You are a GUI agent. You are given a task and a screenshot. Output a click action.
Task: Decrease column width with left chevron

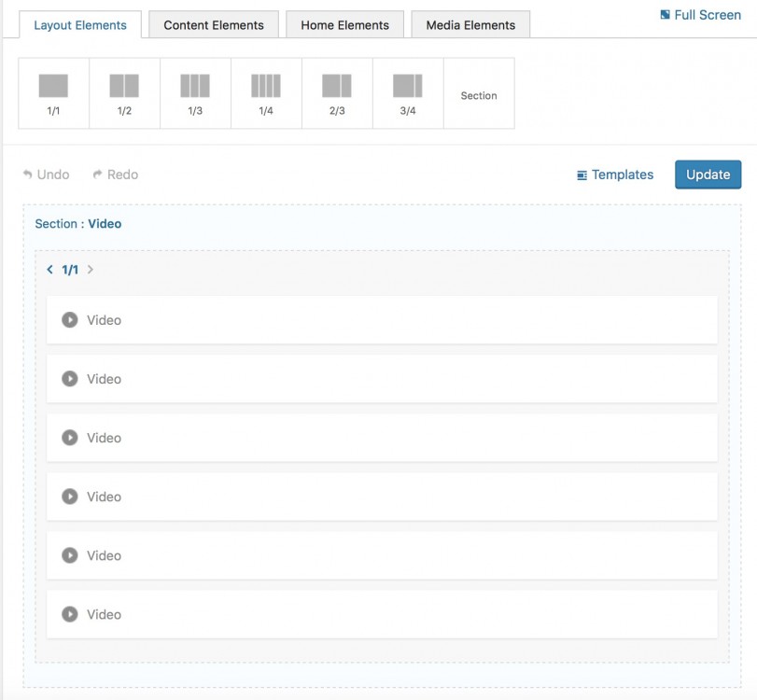point(50,270)
